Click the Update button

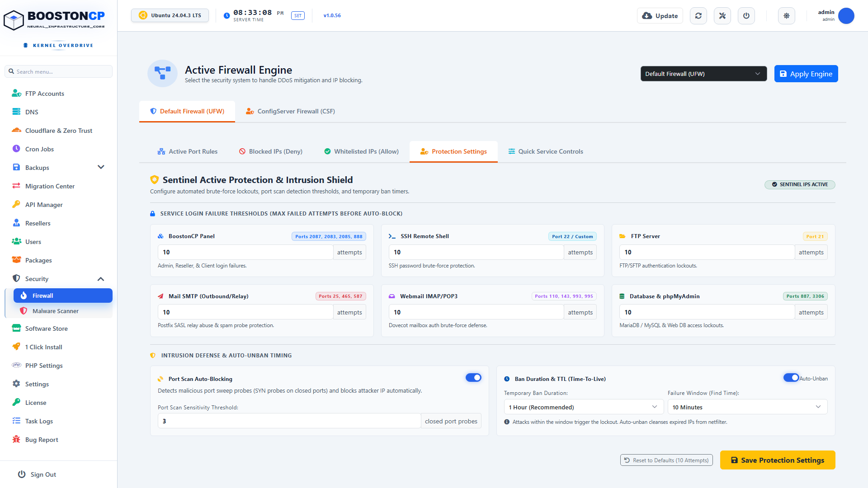pyautogui.click(x=660, y=16)
